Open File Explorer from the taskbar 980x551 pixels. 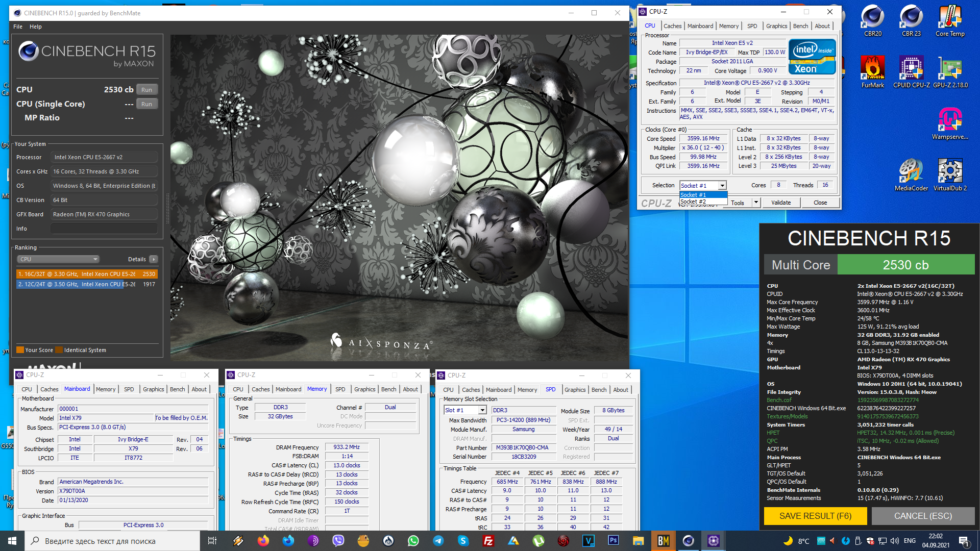pos(639,541)
